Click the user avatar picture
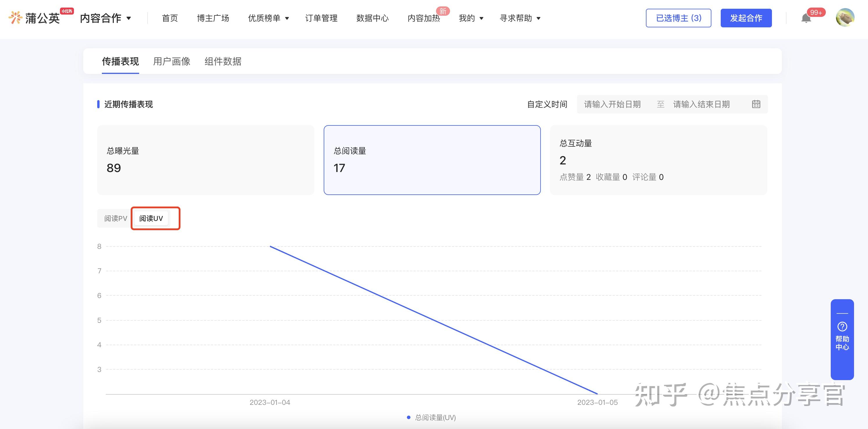 coord(845,18)
